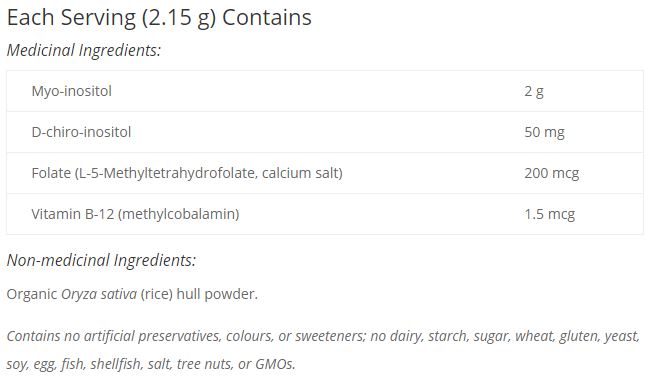Click the Folate (L-5-Methyltetrahydrofolate, calcium salt) entry
Viewport: 662px width, 392px height.
click(x=187, y=173)
